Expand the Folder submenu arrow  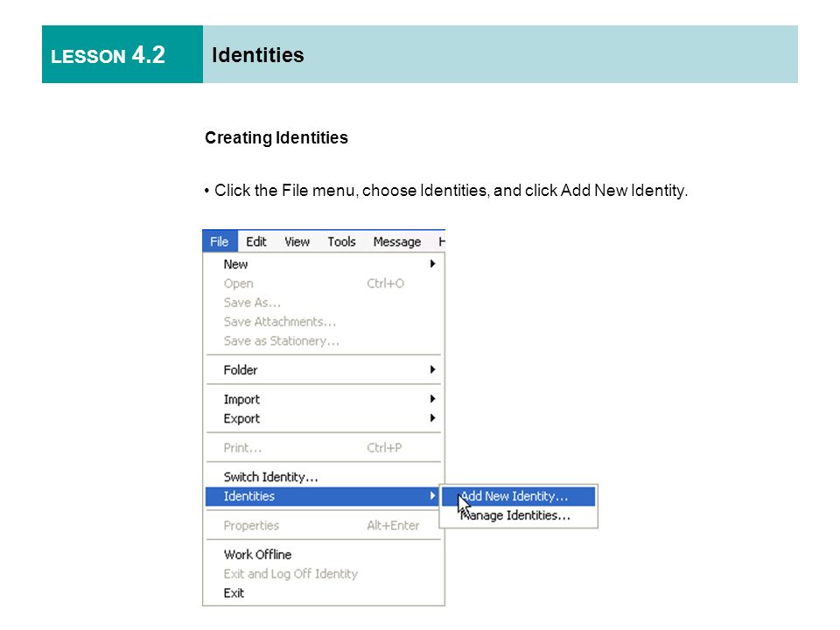pos(432,369)
